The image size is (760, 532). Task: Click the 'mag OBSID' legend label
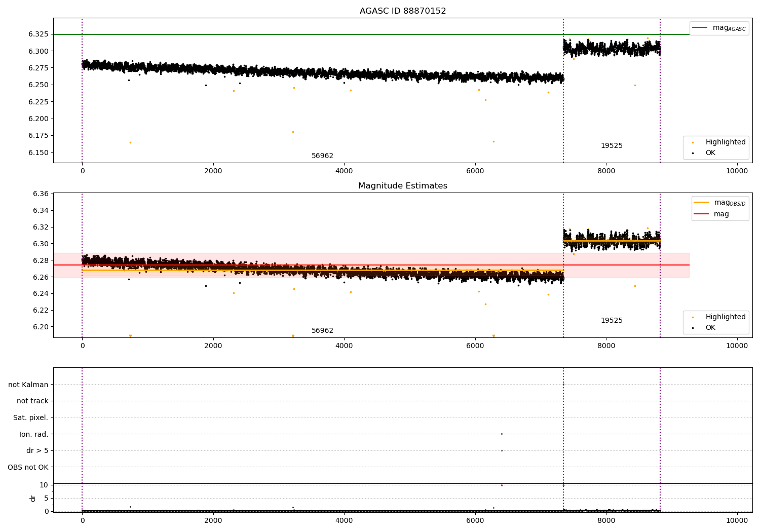730,203
